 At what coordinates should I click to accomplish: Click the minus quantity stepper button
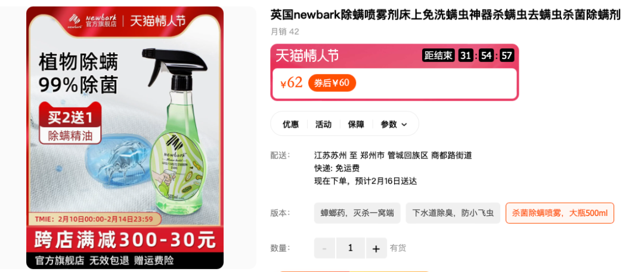pos(325,248)
